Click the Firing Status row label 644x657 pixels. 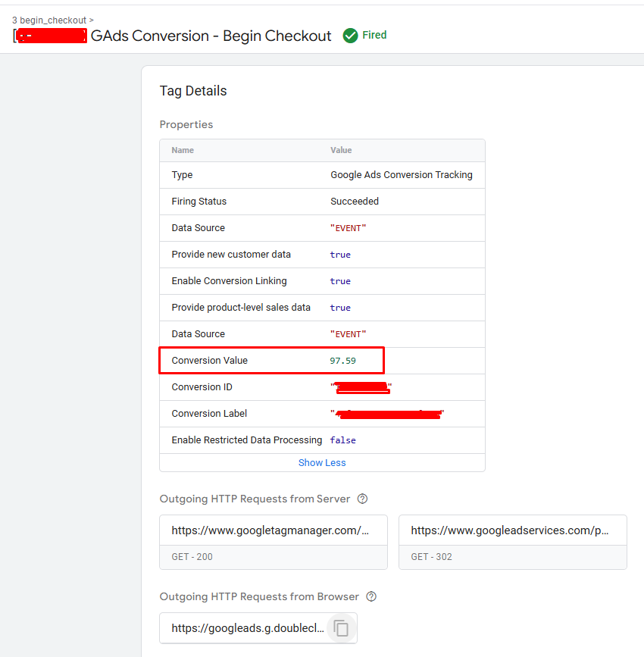click(199, 201)
